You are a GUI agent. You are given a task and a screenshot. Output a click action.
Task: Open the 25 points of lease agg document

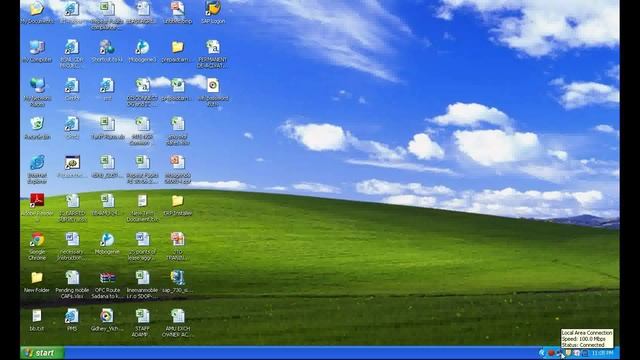142,240
